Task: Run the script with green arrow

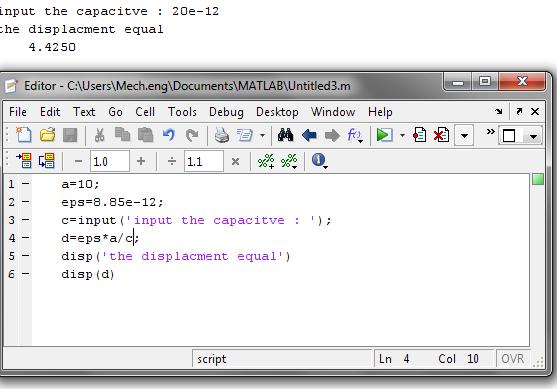Action: point(384,135)
